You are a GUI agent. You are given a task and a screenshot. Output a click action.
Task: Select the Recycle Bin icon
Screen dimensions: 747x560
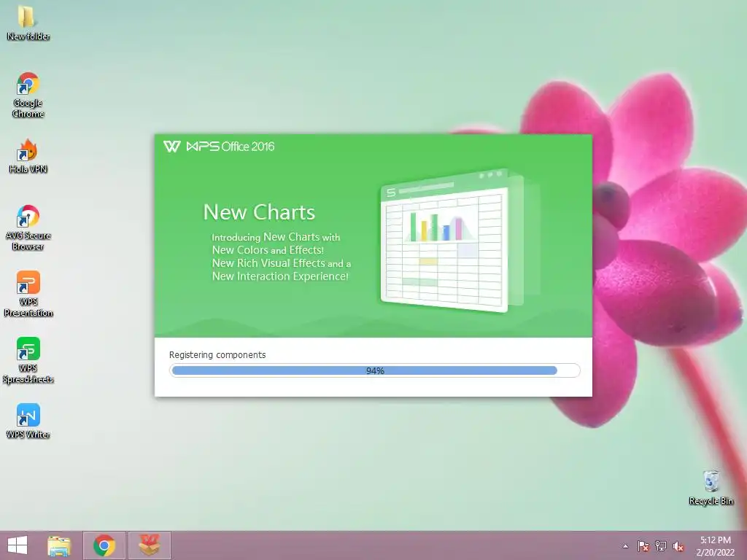pos(711,488)
